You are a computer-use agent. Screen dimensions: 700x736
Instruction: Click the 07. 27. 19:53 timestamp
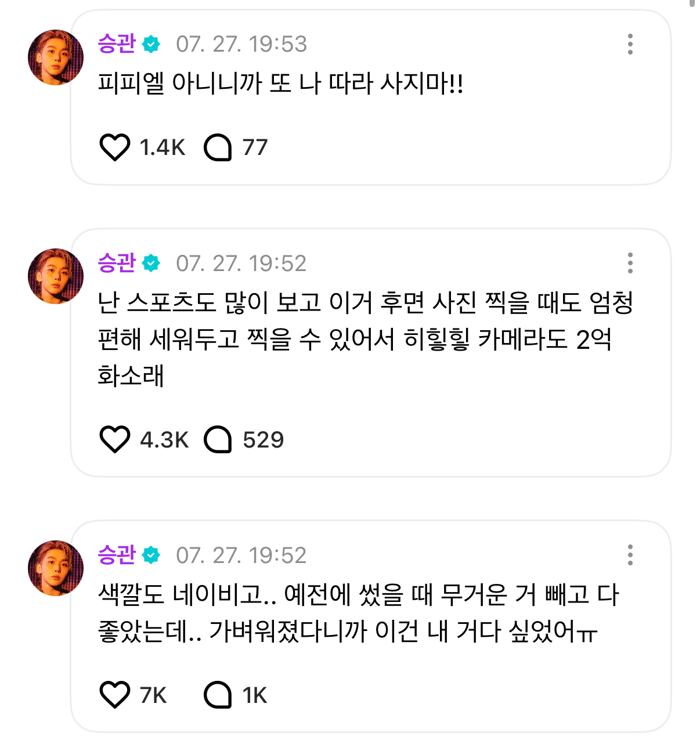[x=241, y=44]
